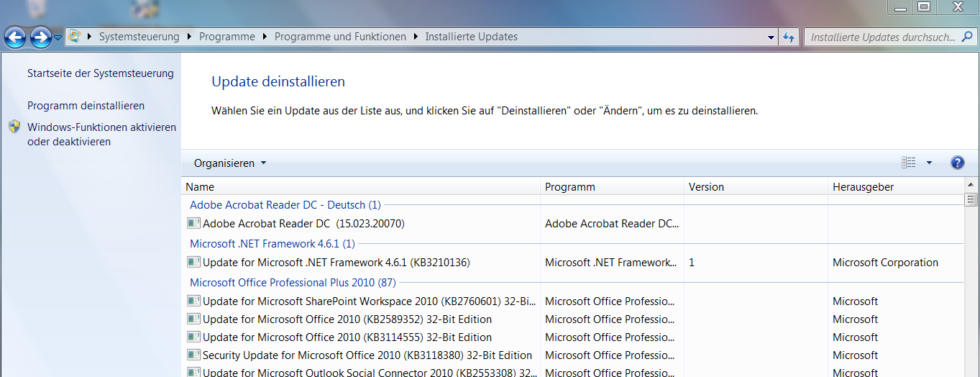Screen dimensions: 980x377
Task: Sort by the Name column header
Action: click(x=360, y=187)
